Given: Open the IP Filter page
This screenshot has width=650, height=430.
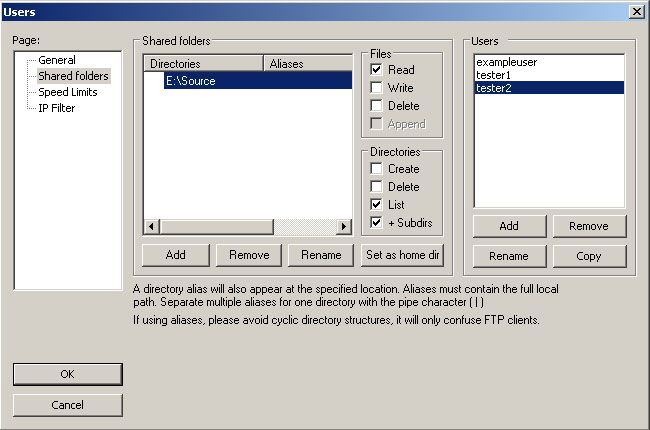Looking at the screenshot, I should 56,108.
